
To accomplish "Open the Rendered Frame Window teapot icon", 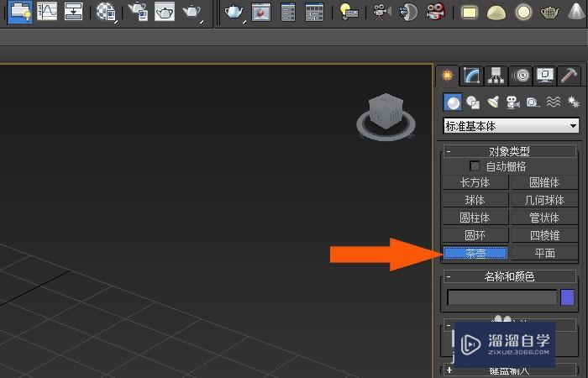I will pyautogui.click(x=165, y=12).
